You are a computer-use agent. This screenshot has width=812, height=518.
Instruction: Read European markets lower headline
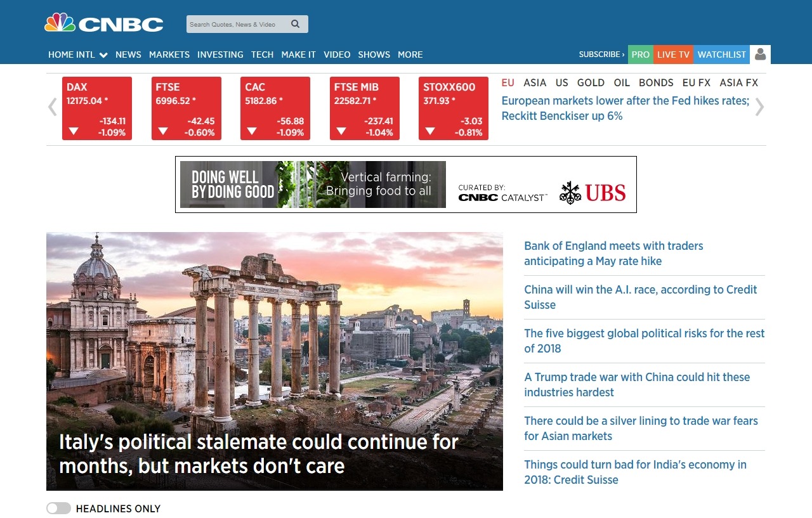625,108
